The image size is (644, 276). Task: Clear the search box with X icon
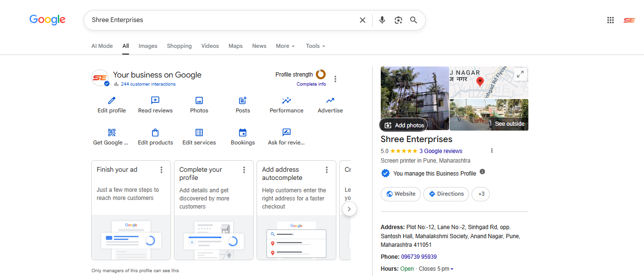363,20
